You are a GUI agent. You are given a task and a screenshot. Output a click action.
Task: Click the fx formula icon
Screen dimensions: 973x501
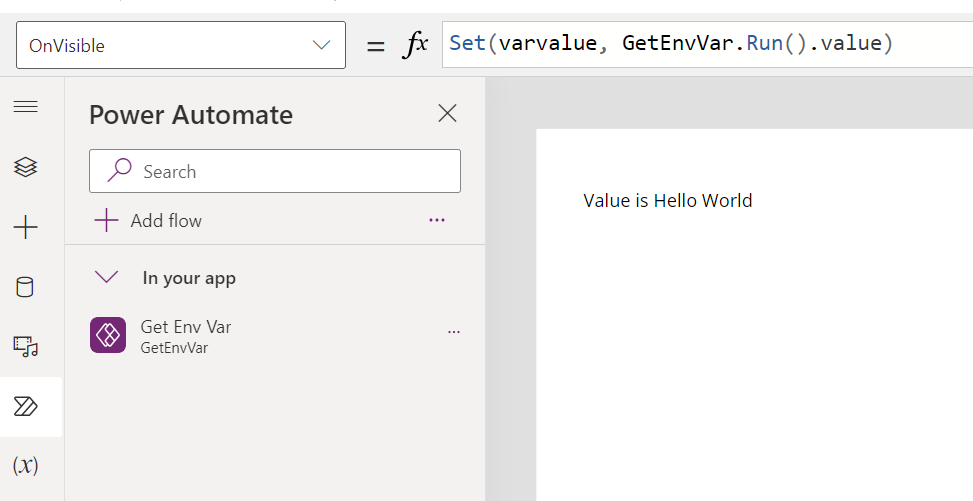[416, 44]
